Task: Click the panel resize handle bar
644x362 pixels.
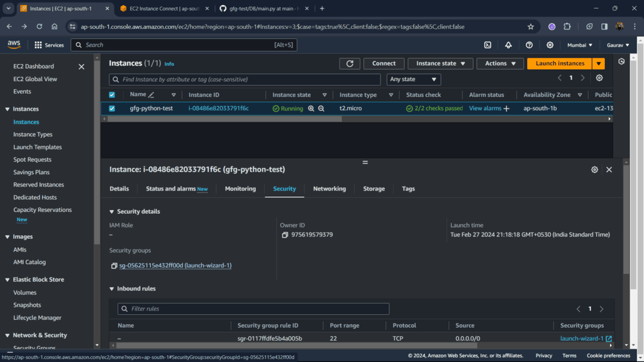Action: point(365,163)
